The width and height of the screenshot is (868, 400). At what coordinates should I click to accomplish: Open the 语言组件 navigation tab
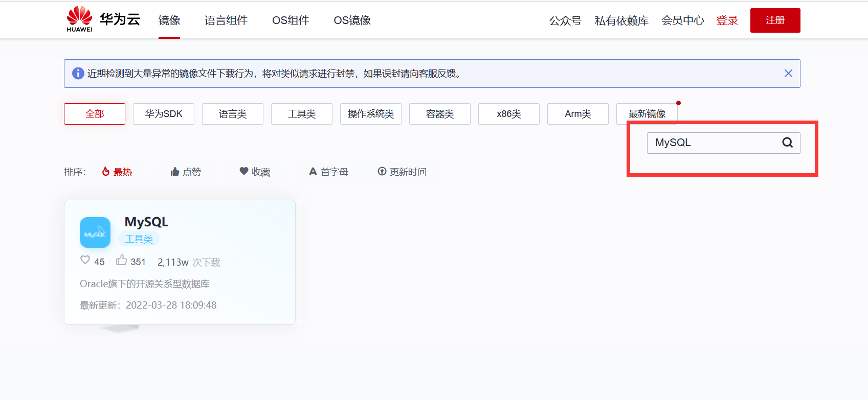click(x=226, y=20)
